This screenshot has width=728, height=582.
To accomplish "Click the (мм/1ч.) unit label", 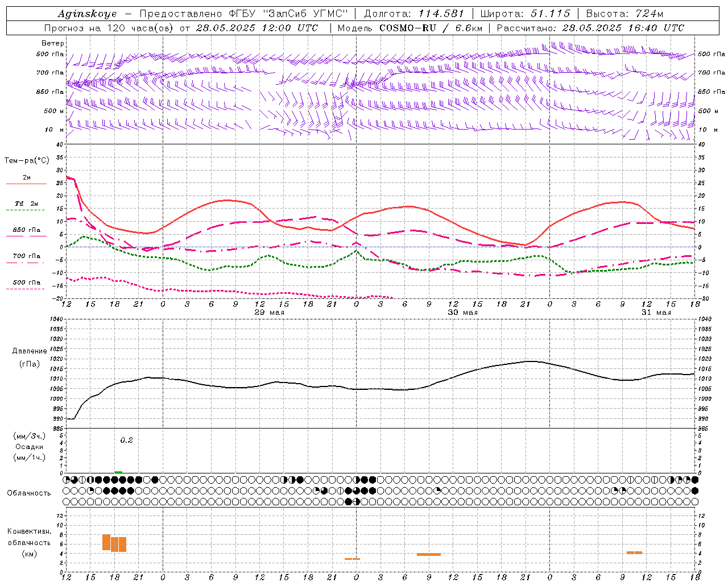I will click(30, 458).
